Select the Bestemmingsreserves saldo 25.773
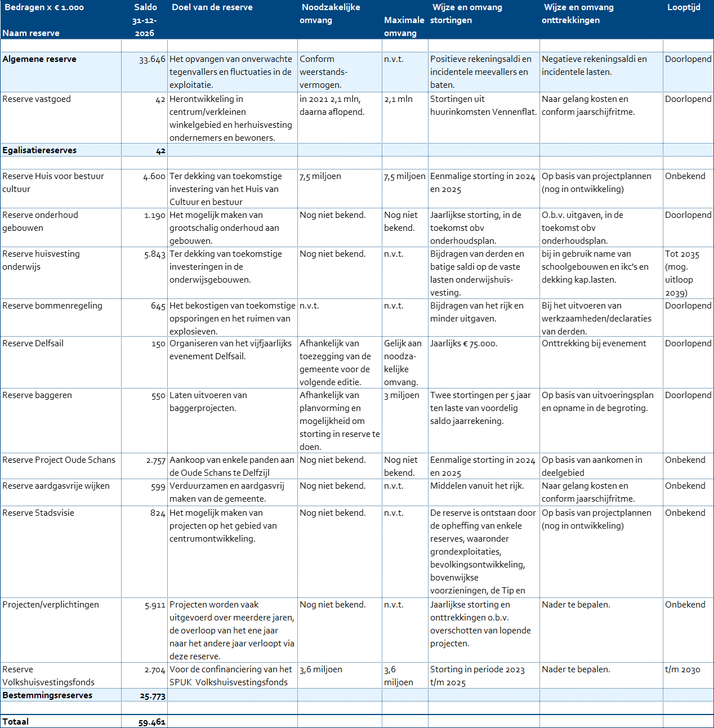The image size is (714, 728). (x=153, y=696)
